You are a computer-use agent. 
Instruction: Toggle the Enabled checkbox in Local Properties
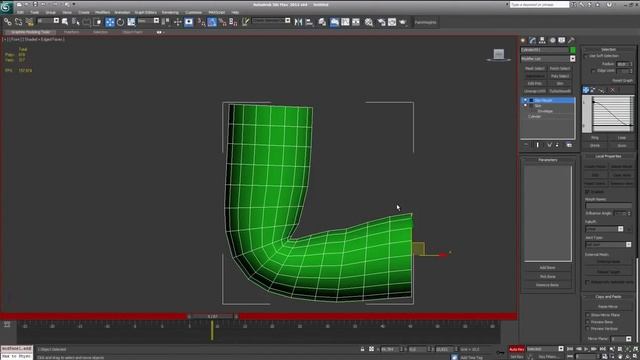(x=587, y=191)
